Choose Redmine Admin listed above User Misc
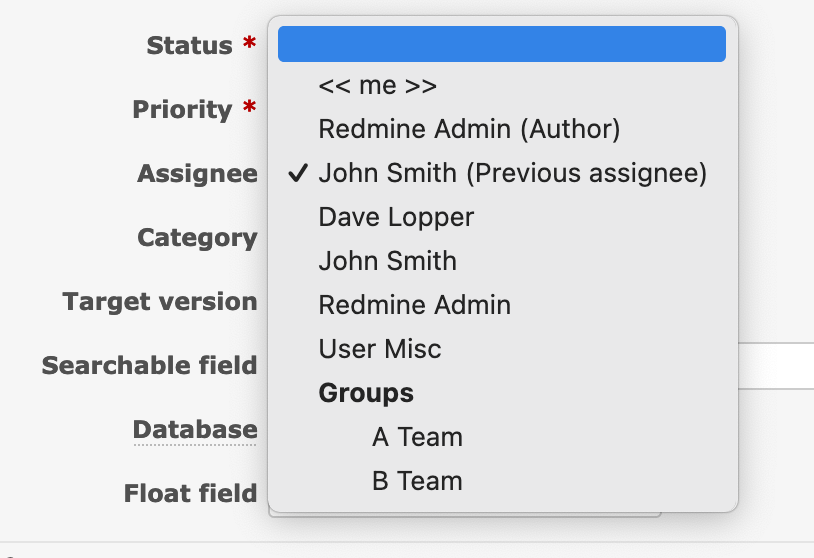814x558 pixels. point(414,305)
